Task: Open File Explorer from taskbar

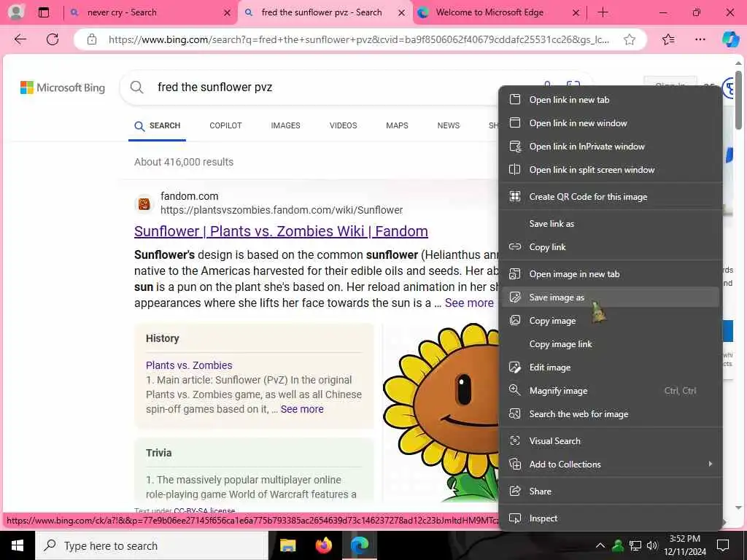Action: tap(287, 545)
